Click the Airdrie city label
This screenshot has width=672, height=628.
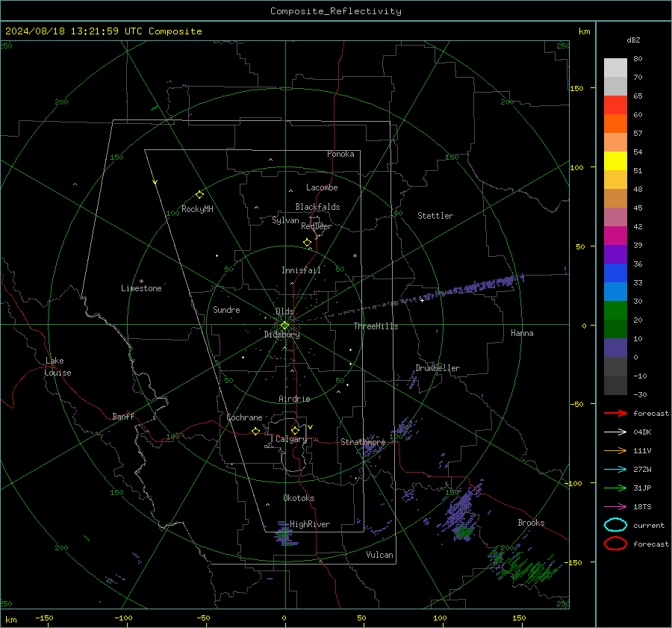294,399
